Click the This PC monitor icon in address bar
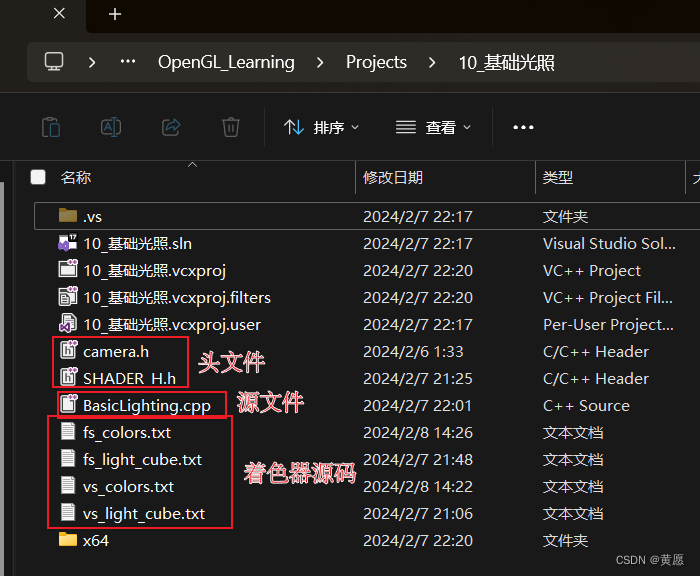This screenshot has height=576, width=700. (54, 62)
